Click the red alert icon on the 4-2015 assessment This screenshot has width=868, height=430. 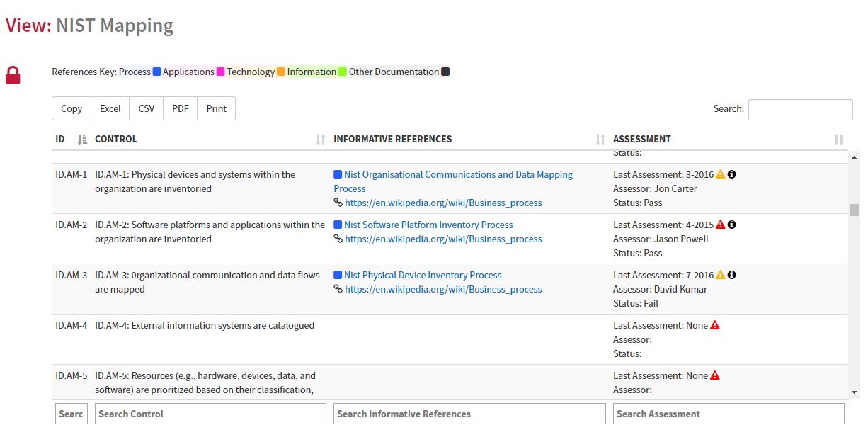click(x=720, y=225)
